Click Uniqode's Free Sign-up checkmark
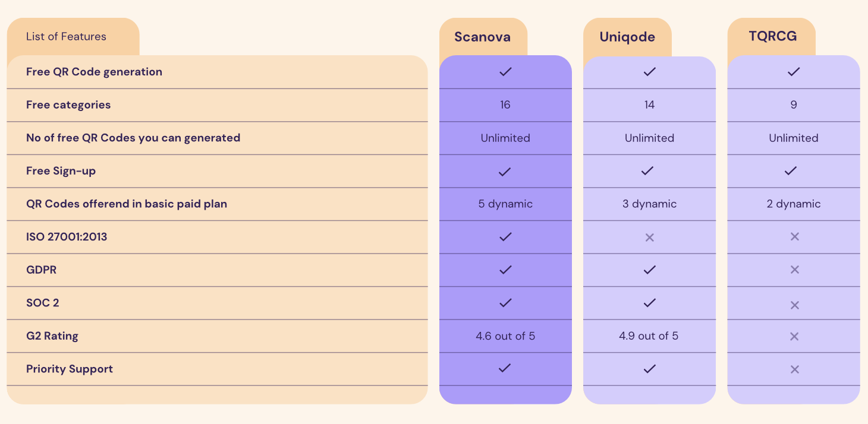Viewport: 868px width, 424px height. tap(648, 171)
